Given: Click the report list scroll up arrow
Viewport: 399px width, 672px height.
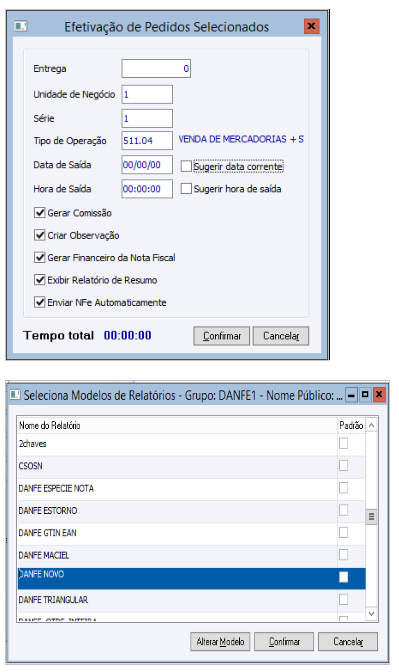Looking at the screenshot, I should coord(372,425).
